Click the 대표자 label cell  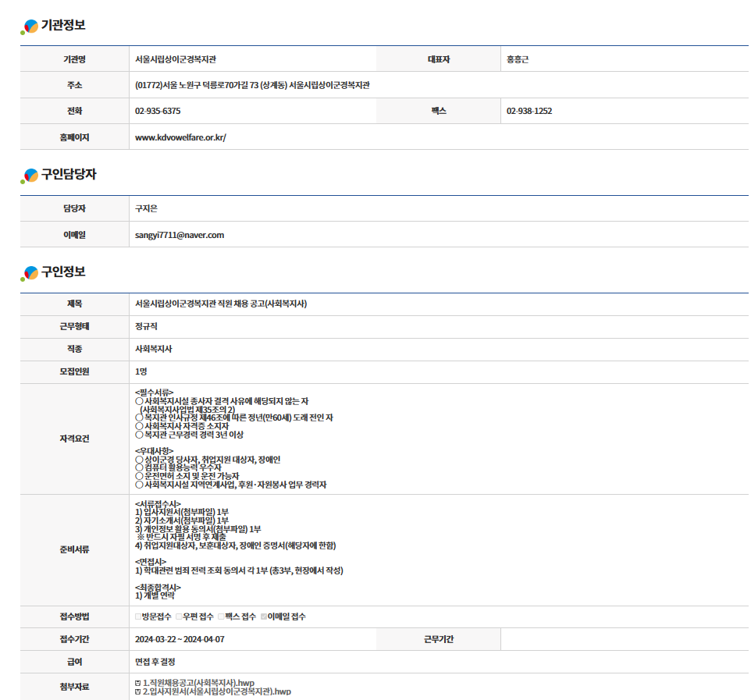coord(439,59)
